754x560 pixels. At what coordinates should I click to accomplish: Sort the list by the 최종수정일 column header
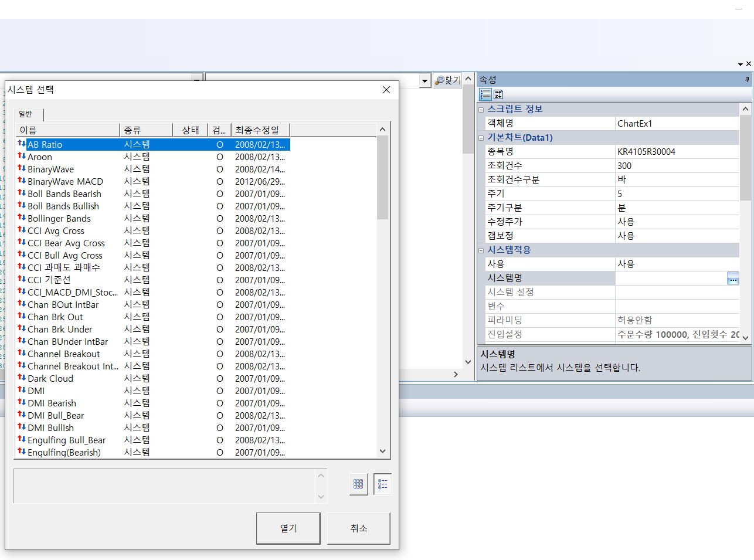click(260, 130)
